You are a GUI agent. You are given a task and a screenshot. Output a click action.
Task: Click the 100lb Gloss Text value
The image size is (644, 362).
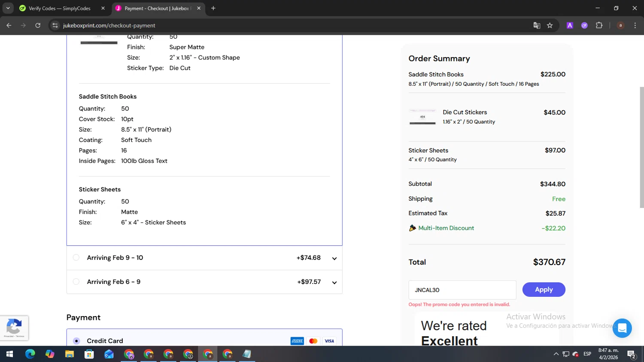click(x=144, y=161)
